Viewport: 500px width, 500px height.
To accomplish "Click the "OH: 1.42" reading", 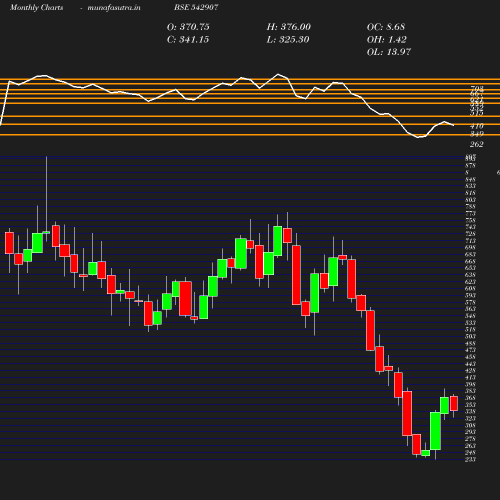I will (387, 40).
